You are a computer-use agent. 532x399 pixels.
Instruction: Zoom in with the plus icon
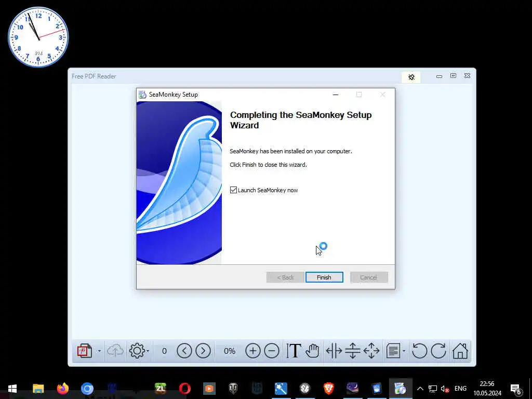(x=253, y=351)
